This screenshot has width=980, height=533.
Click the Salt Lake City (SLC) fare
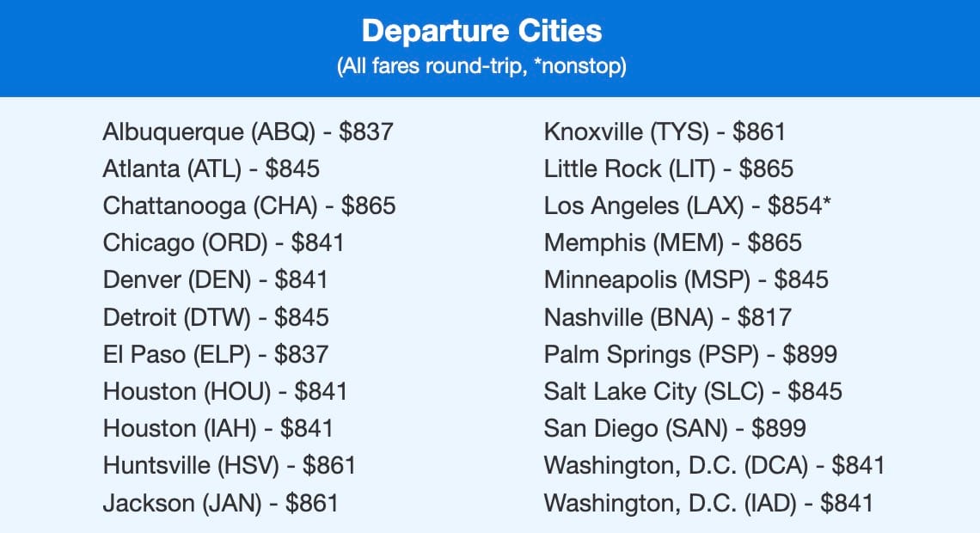click(x=693, y=392)
